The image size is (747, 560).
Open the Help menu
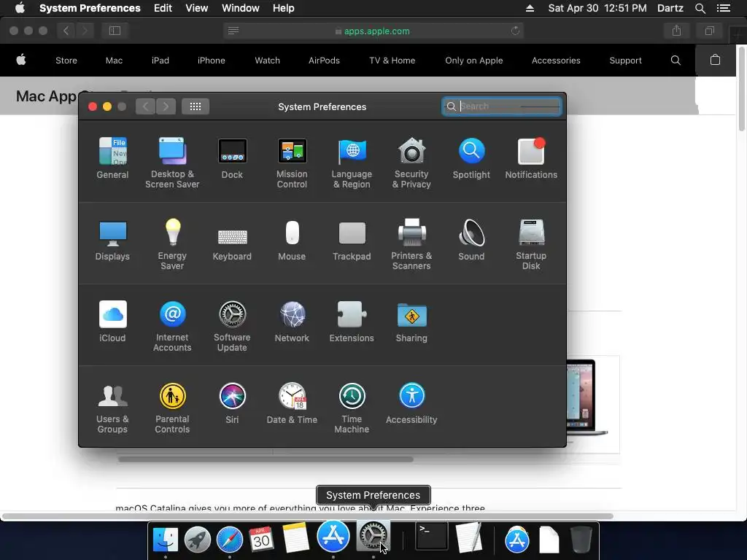point(284,8)
